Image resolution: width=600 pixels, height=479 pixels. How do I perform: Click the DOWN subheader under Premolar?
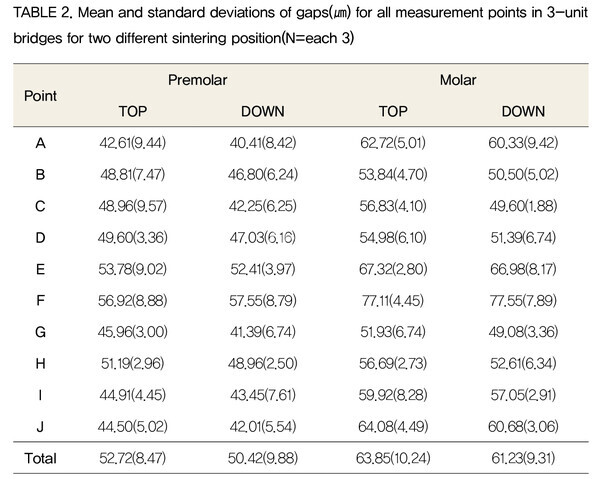(x=262, y=111)
